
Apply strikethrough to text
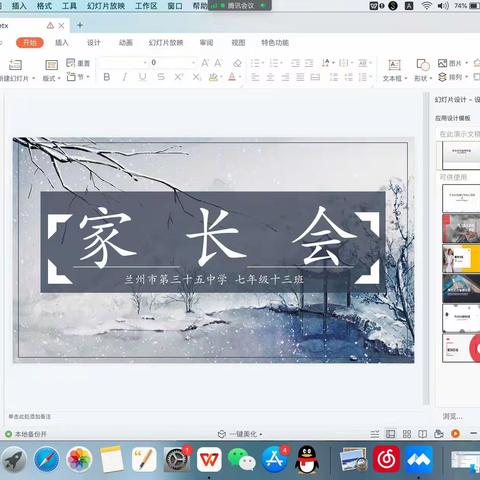pyautogui.click(x=161, y=77)
